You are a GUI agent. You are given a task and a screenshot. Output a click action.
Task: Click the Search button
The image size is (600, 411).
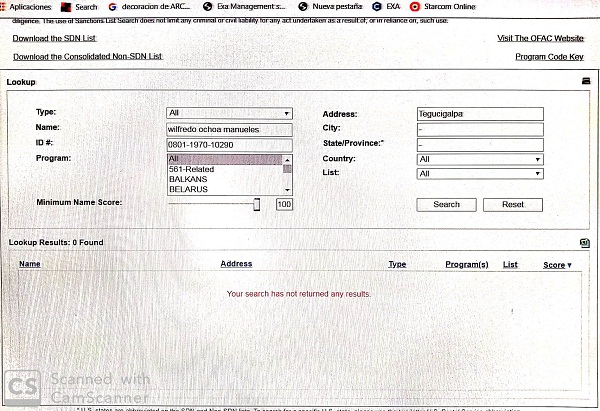point(446,204)
